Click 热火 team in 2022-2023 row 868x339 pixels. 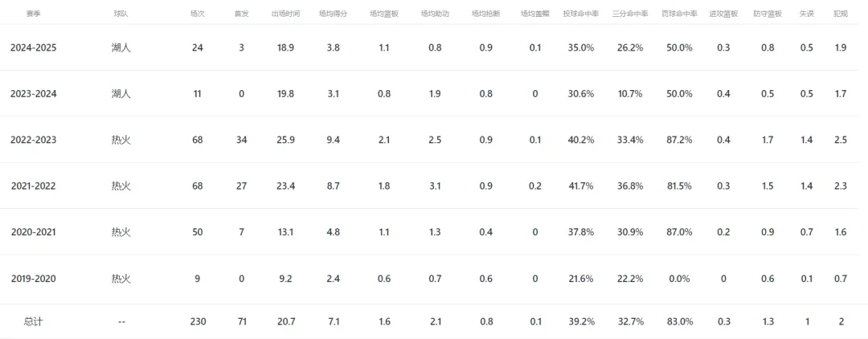click(121, 140)
